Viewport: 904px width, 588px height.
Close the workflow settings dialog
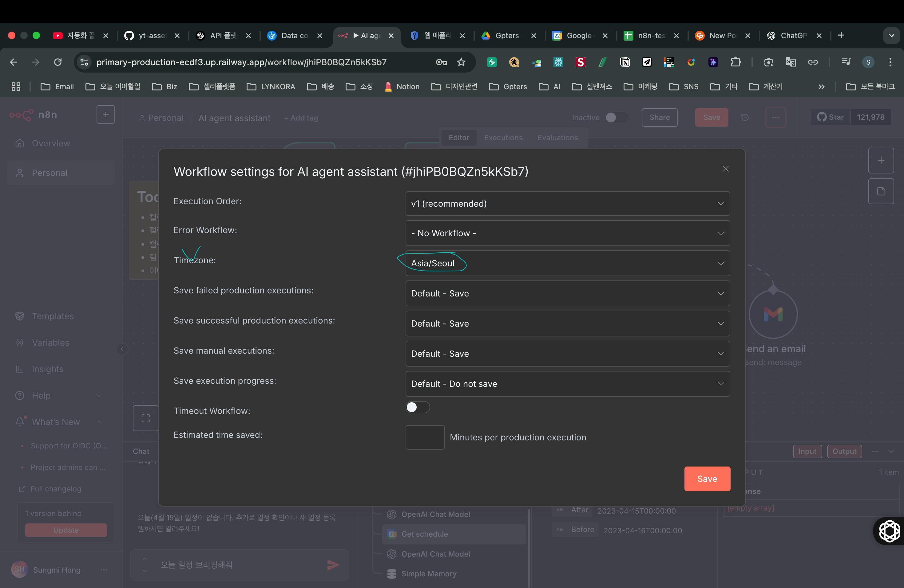tap(725, 169)
